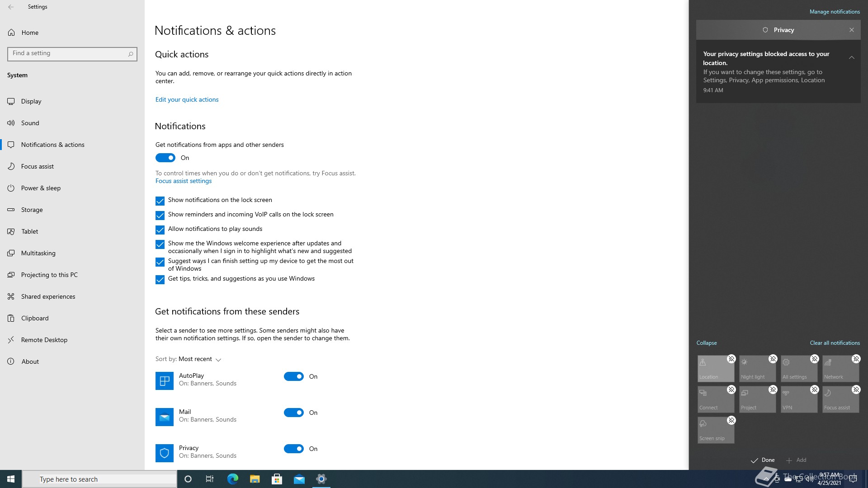Unpin the Location quick action tile
Viewport: 868px width, 488px height.
click(x=731, y=359)
